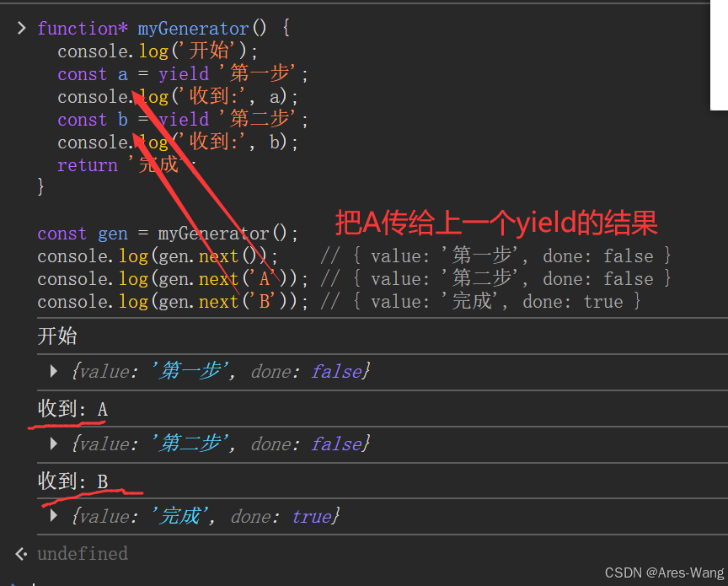This screenshot has width=728, height=586.
Task: Expand the '第一步' done false object
Action: coord(54,371)
